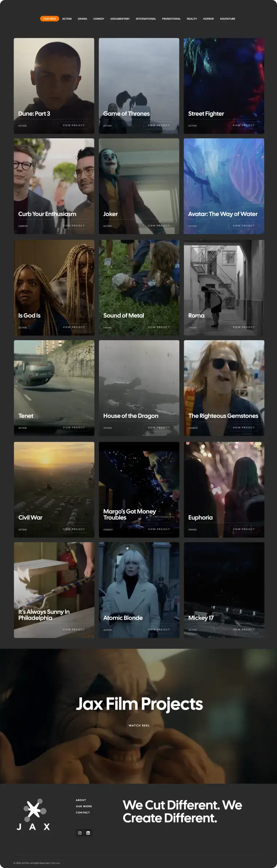Click View Project on Game of Thrones
277x868 pixels.
pos(159,125)
